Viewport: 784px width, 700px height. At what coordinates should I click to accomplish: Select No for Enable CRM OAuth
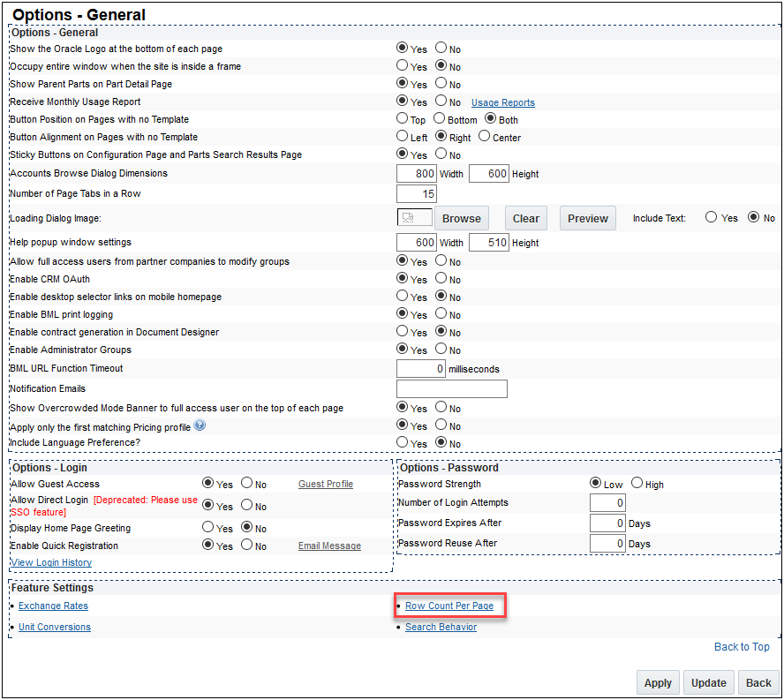(441, 277)
